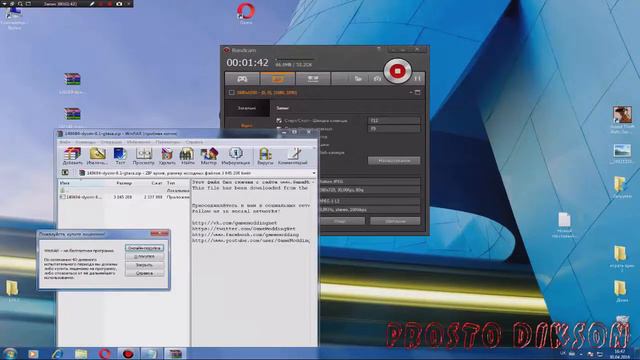Pause the Bandicam recording
Screen dimensions: 640x360
[x=417, y=78]
